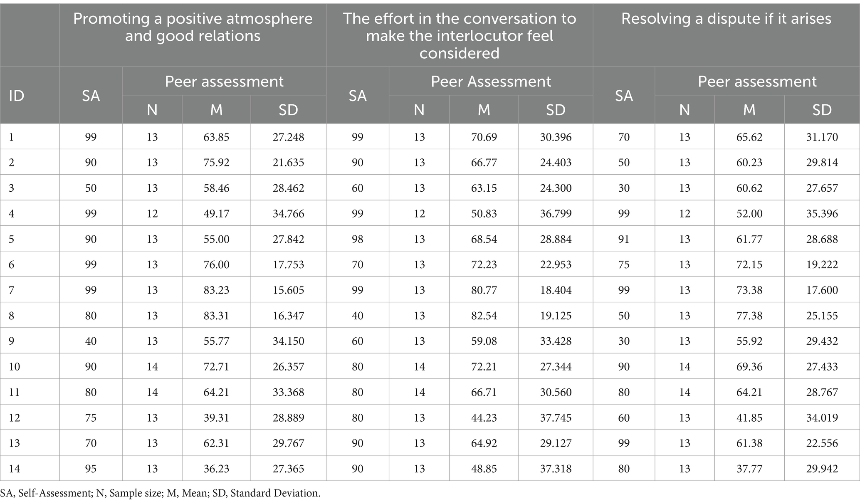Click the 'Promoting a positive atmosphere' column header
The height and width of the screenshot is (504, 860).
193,27
